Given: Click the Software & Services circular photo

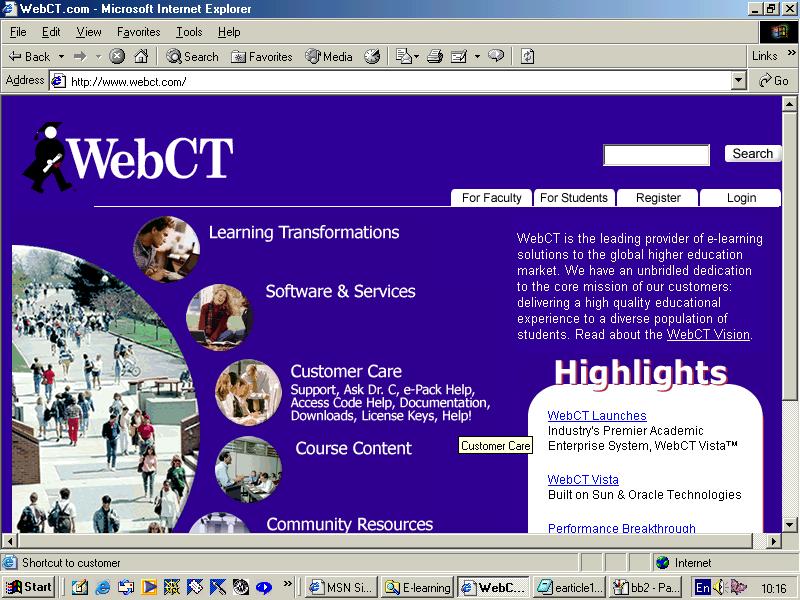Looking at the screenshot, I should (219, 317).
